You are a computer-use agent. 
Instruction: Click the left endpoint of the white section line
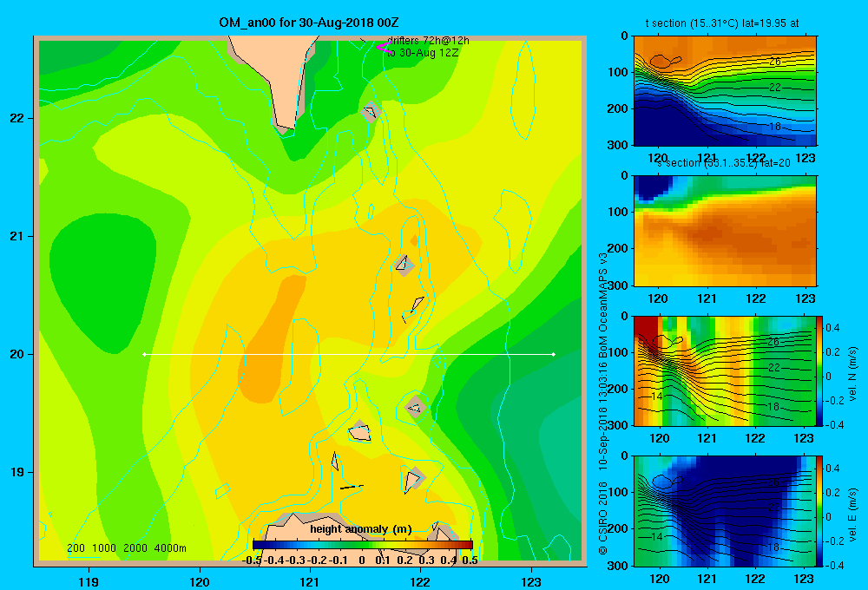point(144,354)
